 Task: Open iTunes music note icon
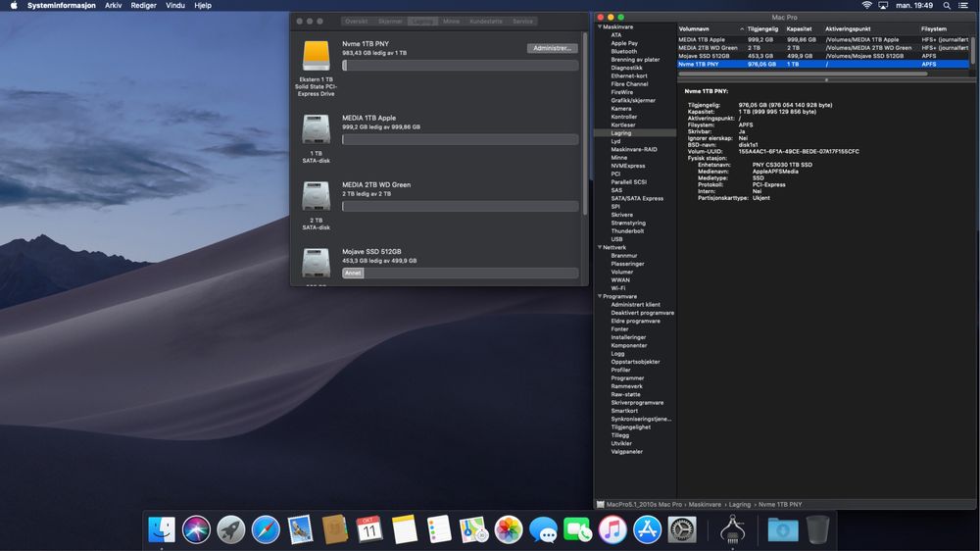[612, 529]
